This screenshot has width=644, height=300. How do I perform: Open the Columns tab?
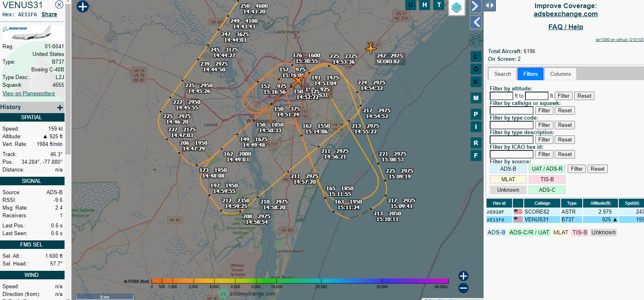click(x=560, y=74)
